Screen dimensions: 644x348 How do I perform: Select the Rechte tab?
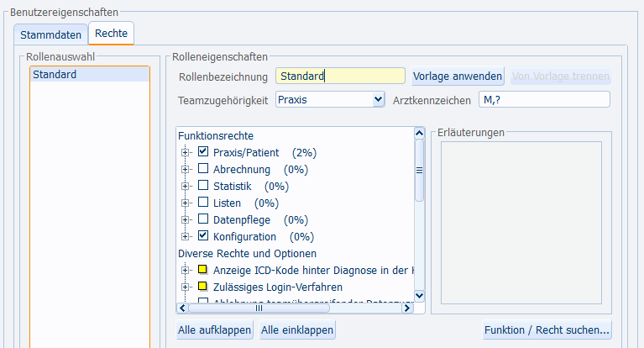coord(111,34)
